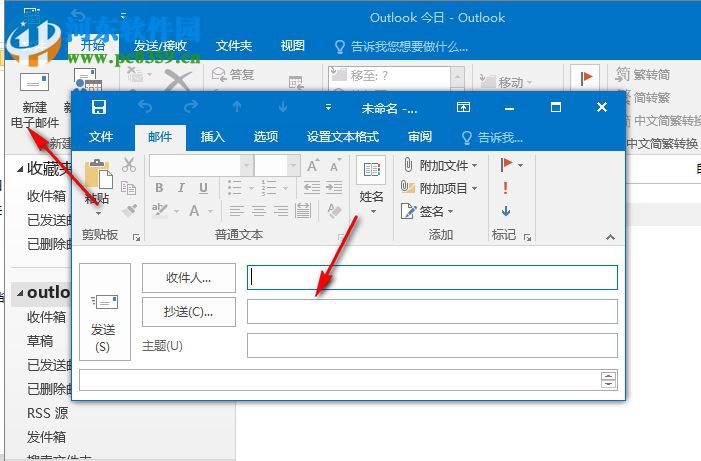Align text to the right
This screenshot has height=461, width=701.
coord(281,210)
